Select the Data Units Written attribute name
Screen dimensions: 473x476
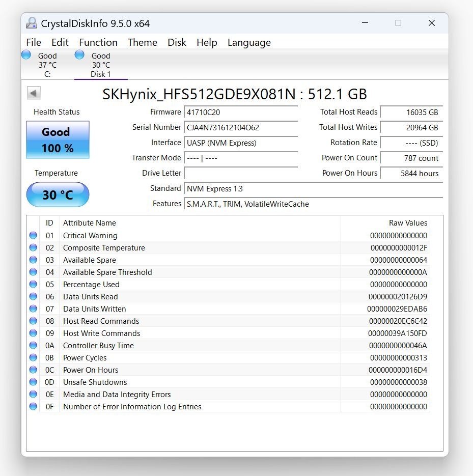coord(94,309)
